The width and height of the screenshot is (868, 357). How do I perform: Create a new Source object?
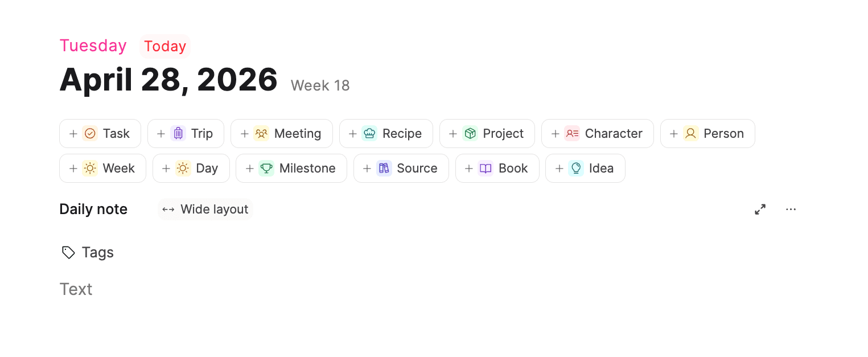point(401,168)
